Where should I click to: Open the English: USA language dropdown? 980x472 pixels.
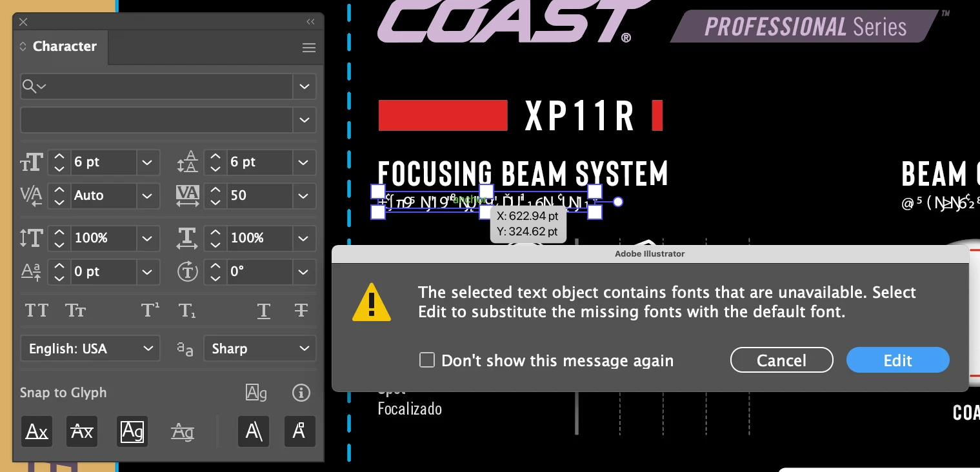(90, 349)
